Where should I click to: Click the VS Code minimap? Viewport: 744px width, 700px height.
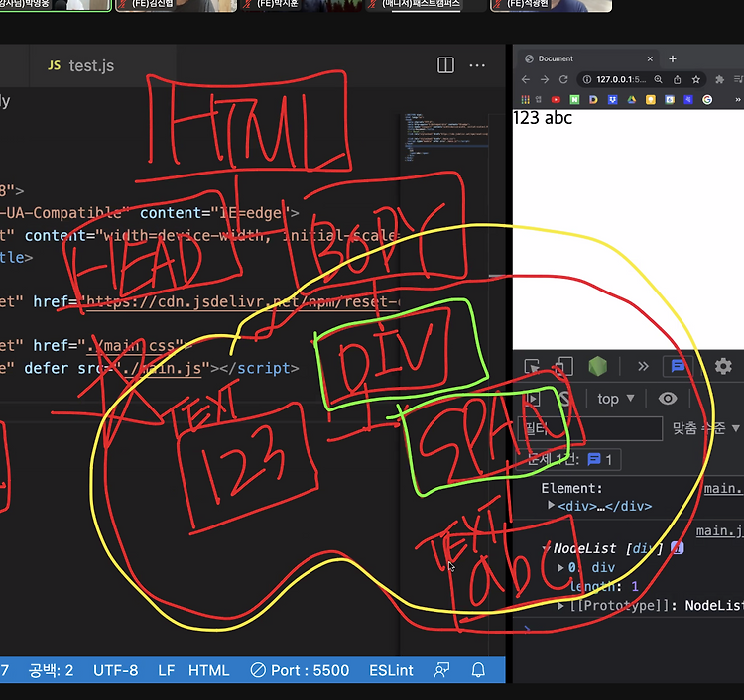pos(446,137)
